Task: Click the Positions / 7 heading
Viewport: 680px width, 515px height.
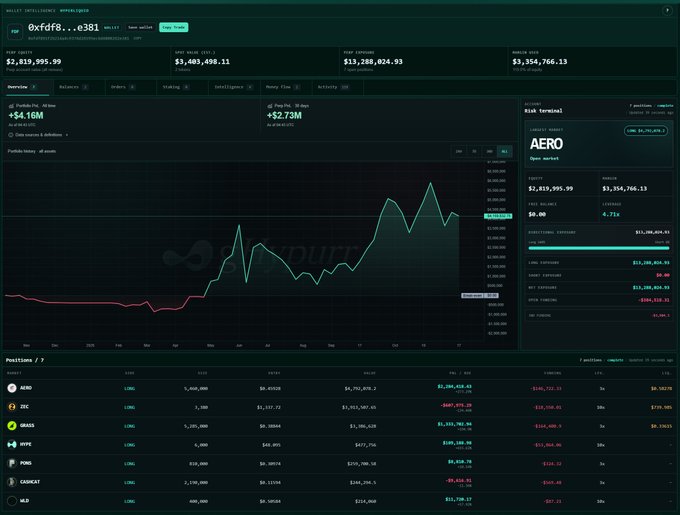Action: [x=25, y=360]
